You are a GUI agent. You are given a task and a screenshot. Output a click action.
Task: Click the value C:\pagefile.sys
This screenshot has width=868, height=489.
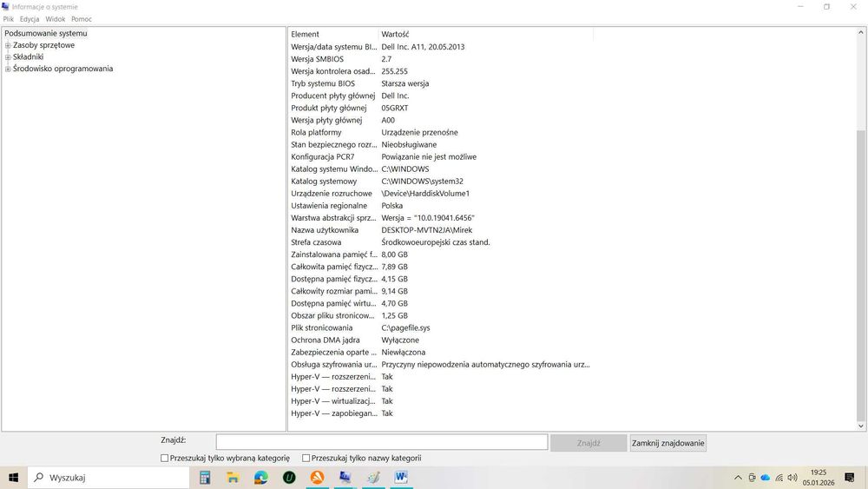point(405,327)
